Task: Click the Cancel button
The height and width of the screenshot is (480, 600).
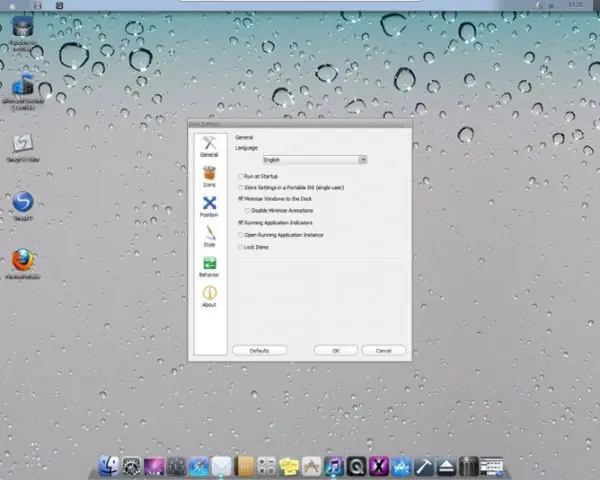Action: click(383, 351)
